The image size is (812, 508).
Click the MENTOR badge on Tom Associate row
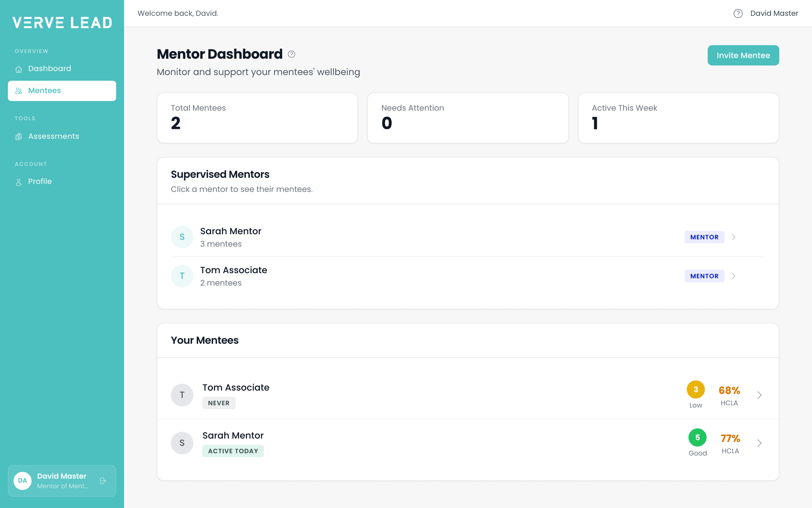704,276
